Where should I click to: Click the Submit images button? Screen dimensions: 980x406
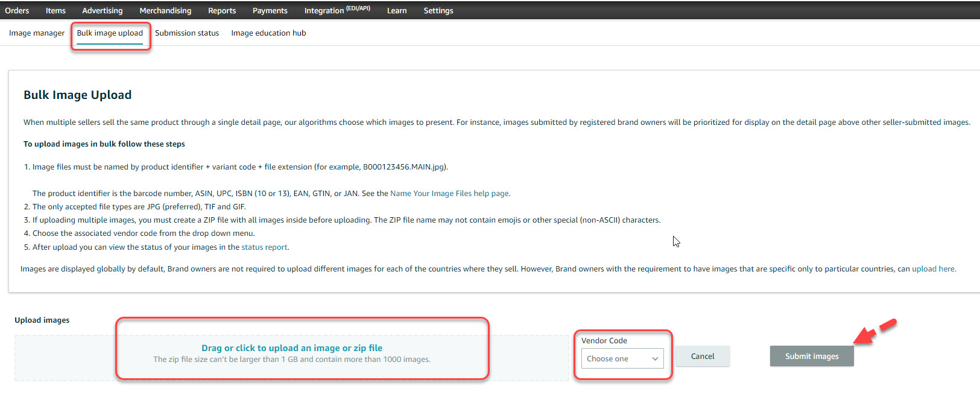coord(812,357)
